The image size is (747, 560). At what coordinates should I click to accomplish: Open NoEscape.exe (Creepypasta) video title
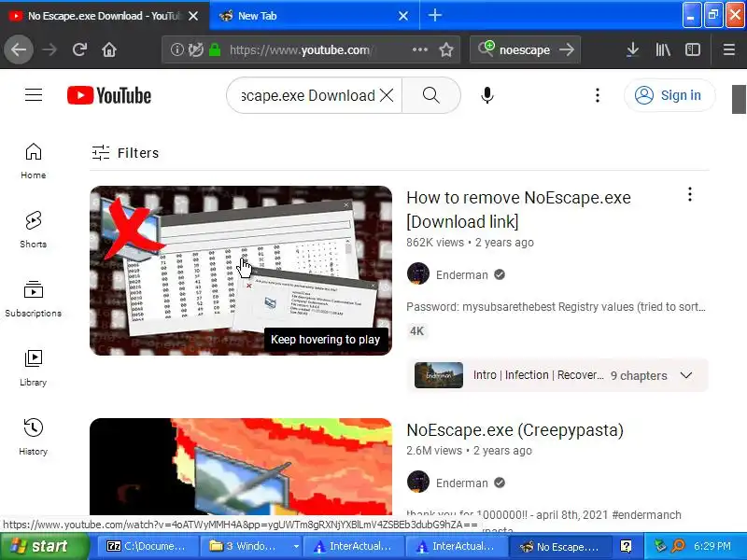515,430
